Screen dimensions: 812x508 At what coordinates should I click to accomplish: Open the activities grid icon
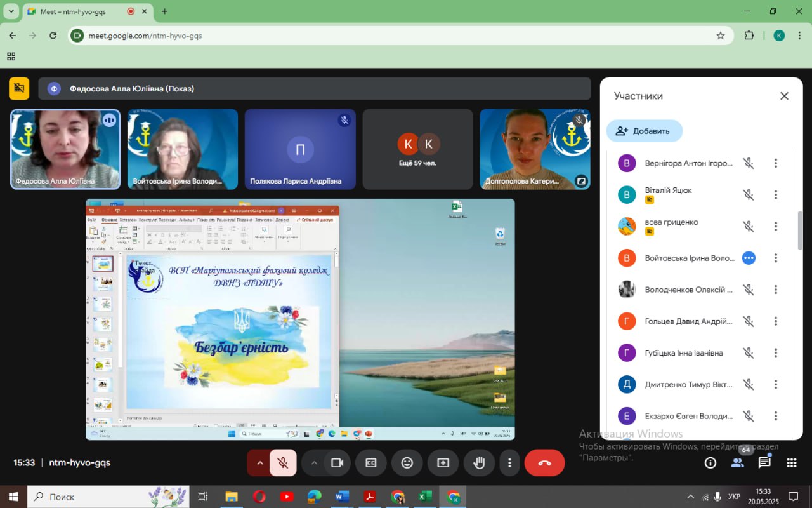click(x=792, y=463)
